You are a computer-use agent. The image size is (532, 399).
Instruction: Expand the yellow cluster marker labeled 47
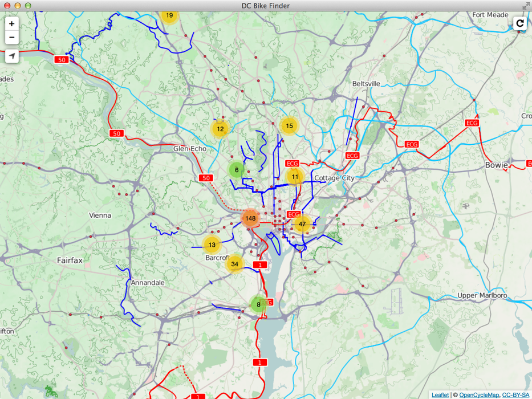coord(302,224)
